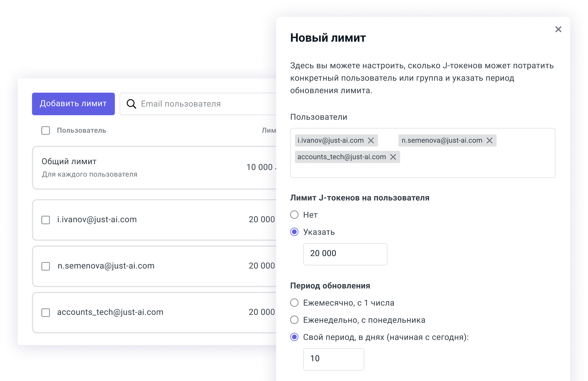The width and height of the screenshot is (588, 381).
Task: Toggle the select-all Пользователь checkbox
Action: point(46,130)
